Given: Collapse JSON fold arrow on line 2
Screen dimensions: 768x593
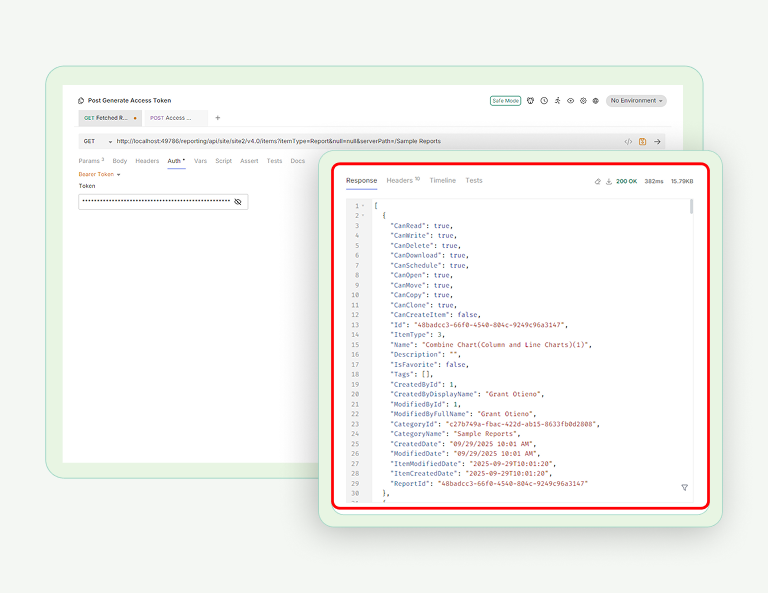Looking at the screenshot, I should pos(363,216).
